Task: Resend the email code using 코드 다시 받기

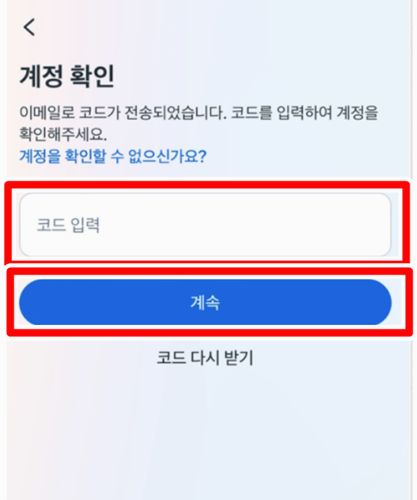Action: [205, 358]
